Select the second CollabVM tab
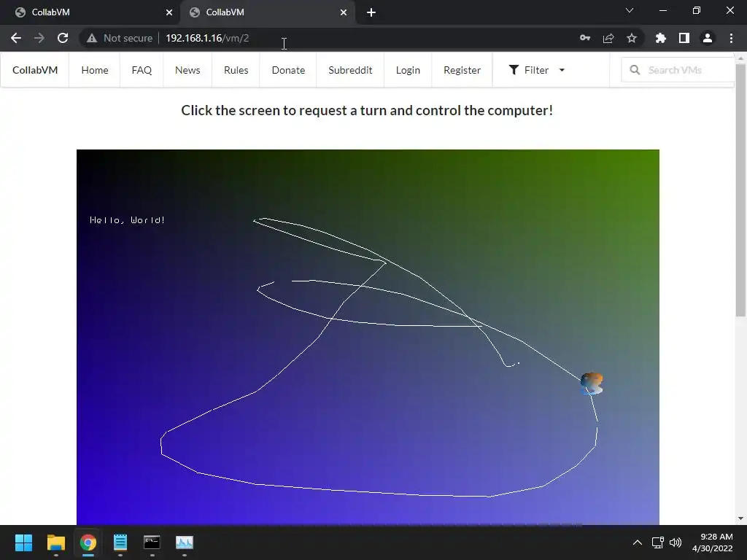The width and height of the screenshot is (747, 560). point(267,12)
